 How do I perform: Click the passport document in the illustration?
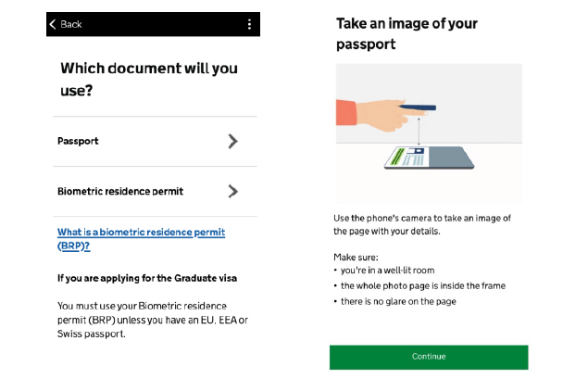pos(429,157)
